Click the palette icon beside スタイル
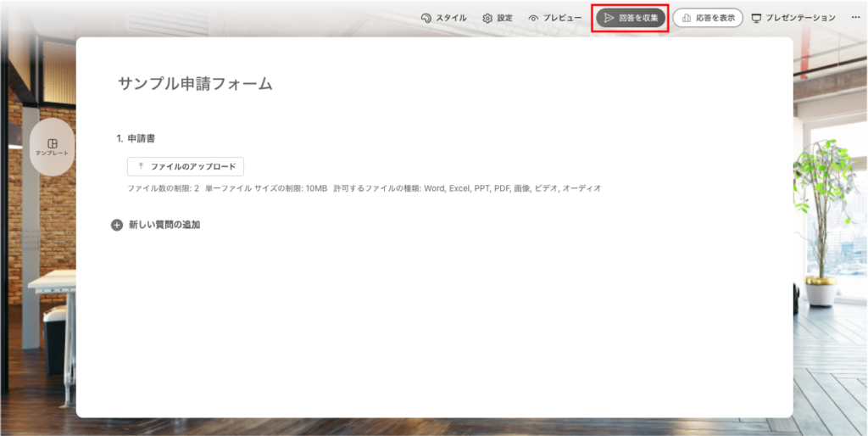 tap(426, 18)
